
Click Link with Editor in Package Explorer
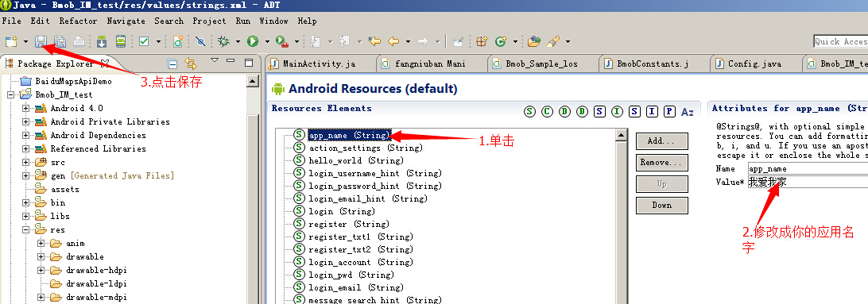coord(191,63)
